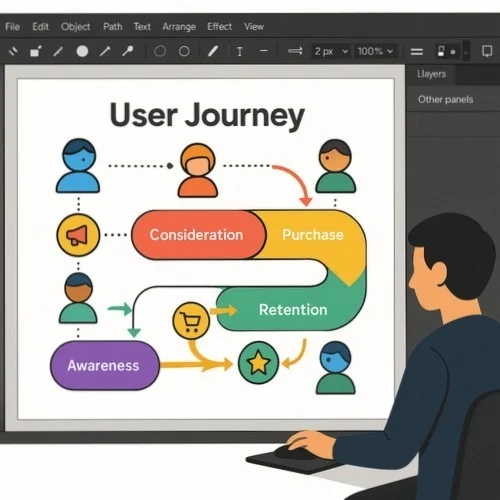Viewport: 500px width, 500px height.
Task: Click the green star icon circle
Action: click(x=258, y=363)
